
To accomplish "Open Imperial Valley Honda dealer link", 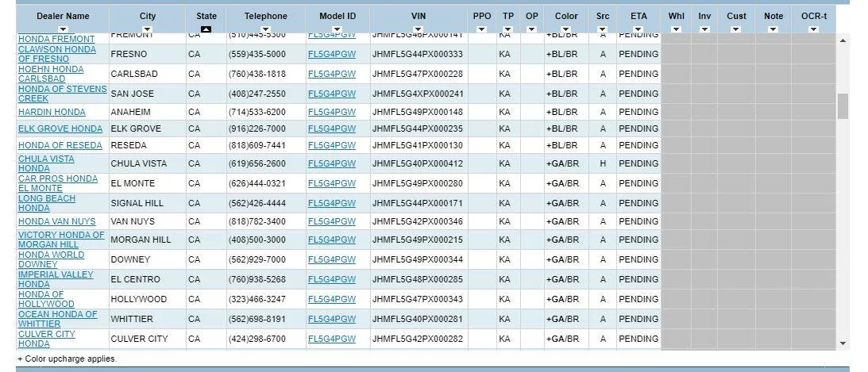I will coord(56,280).
